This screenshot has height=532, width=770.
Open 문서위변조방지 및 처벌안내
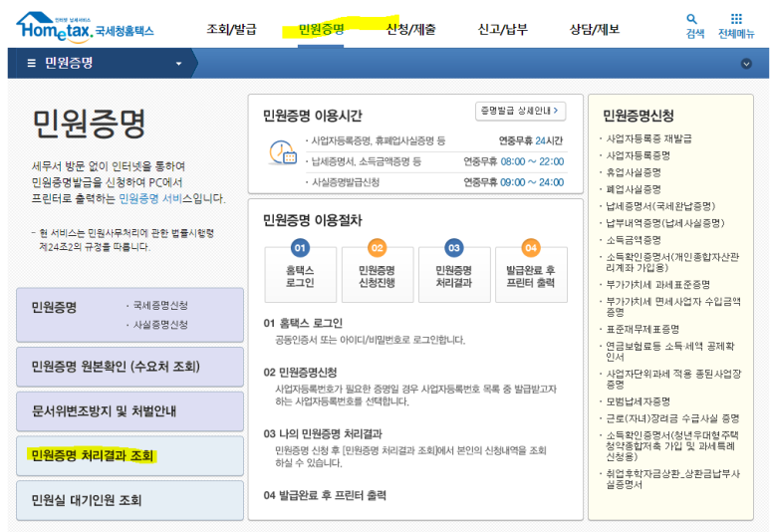[130, 411]
